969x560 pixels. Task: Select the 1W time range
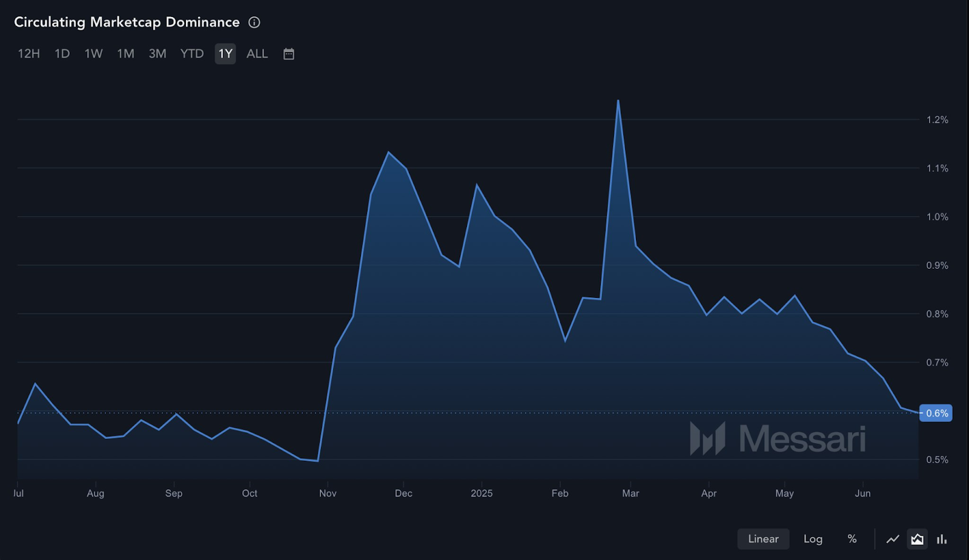tap(93, 54)
